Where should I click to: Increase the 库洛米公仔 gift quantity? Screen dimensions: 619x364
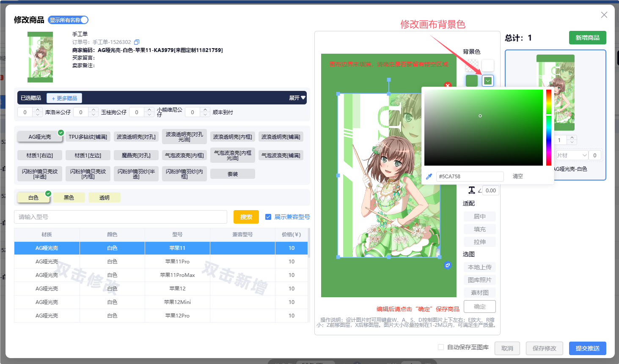click(x=38, y=109)
